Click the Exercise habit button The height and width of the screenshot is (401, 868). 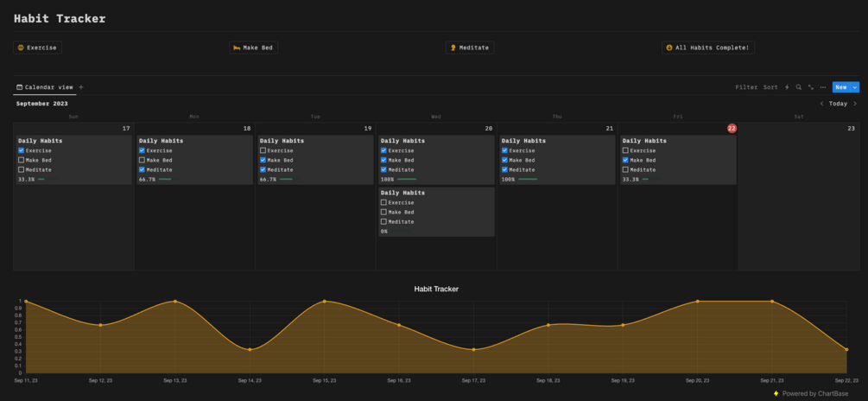click(x=38, y=48)
